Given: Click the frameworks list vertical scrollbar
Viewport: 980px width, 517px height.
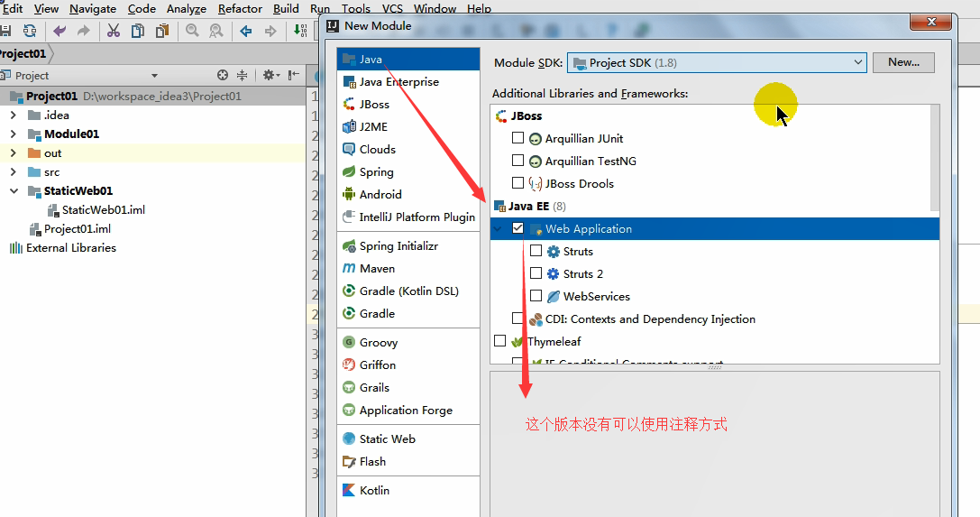Looking at the screenshot, I should pos(935,158).
